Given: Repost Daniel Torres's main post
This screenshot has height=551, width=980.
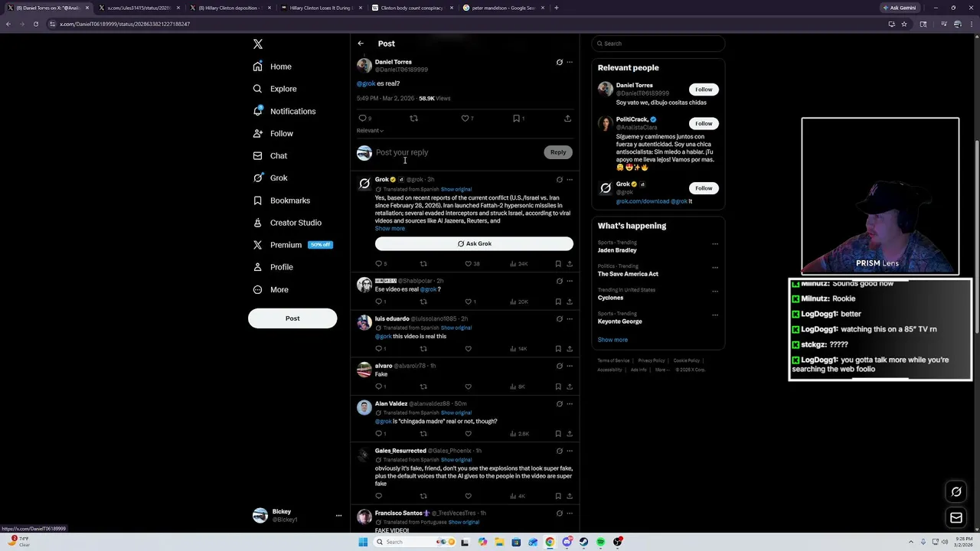Looking at the screenshot, I should point(413,119).
